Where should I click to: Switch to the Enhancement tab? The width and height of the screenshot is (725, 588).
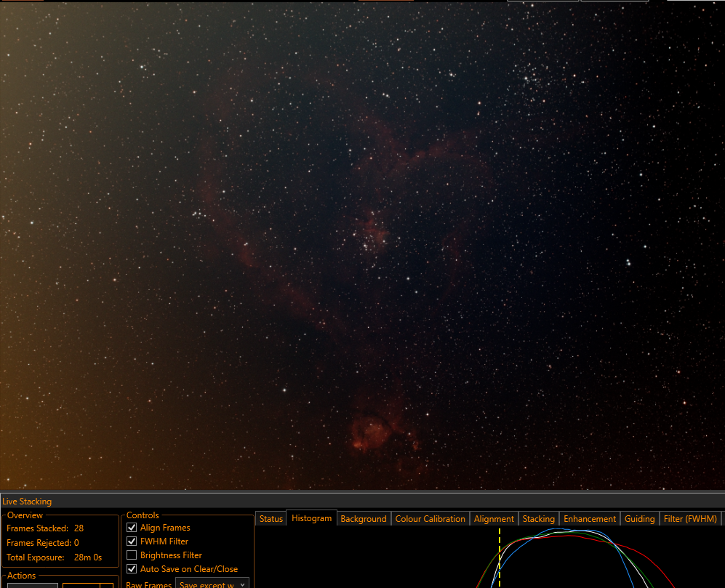click(590, 519)
